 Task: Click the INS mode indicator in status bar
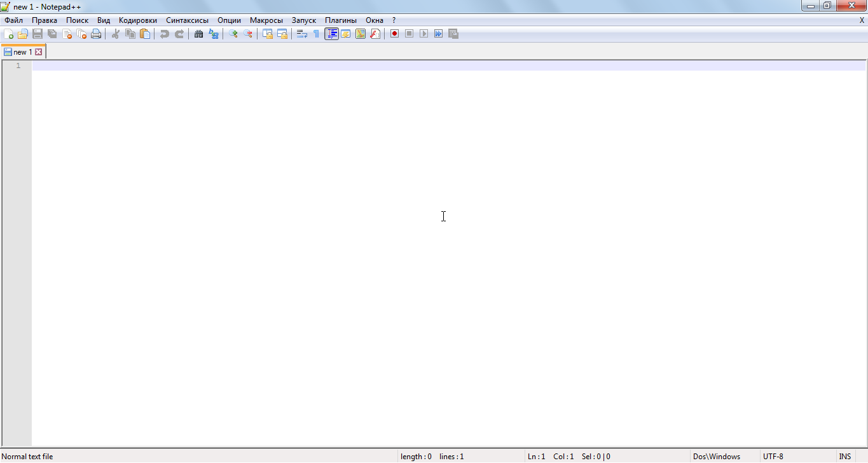tap(844, 457)
